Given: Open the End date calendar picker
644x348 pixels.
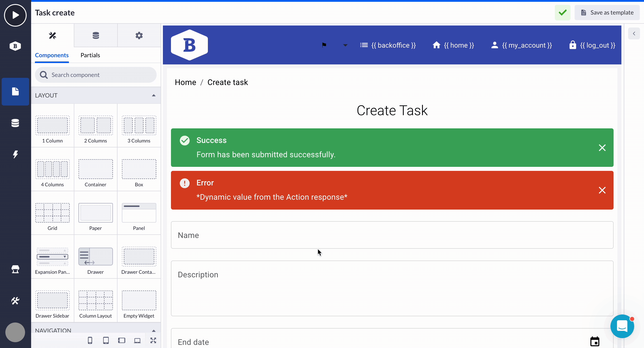Looking at the screenshot, I should (595, 342).
